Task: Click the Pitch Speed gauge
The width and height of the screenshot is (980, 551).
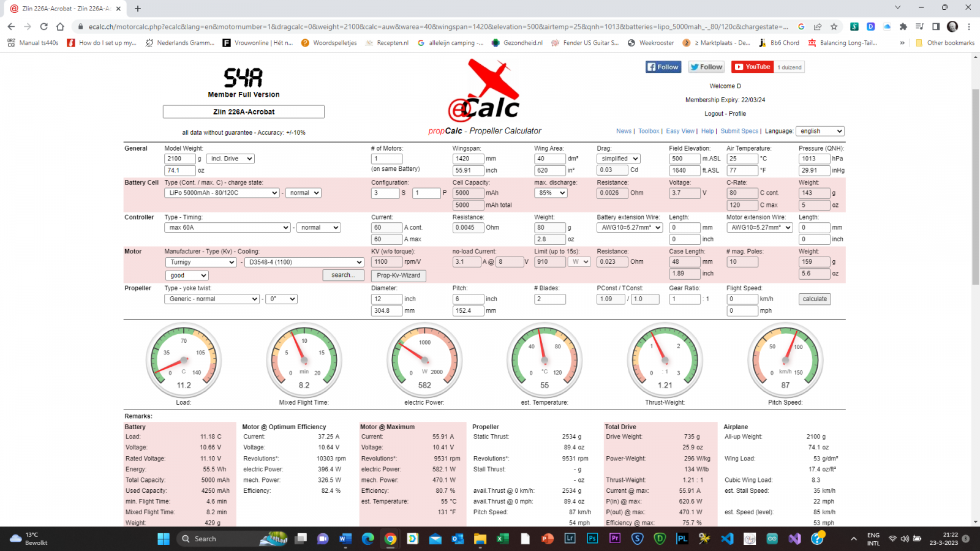Action: point(785,360)
